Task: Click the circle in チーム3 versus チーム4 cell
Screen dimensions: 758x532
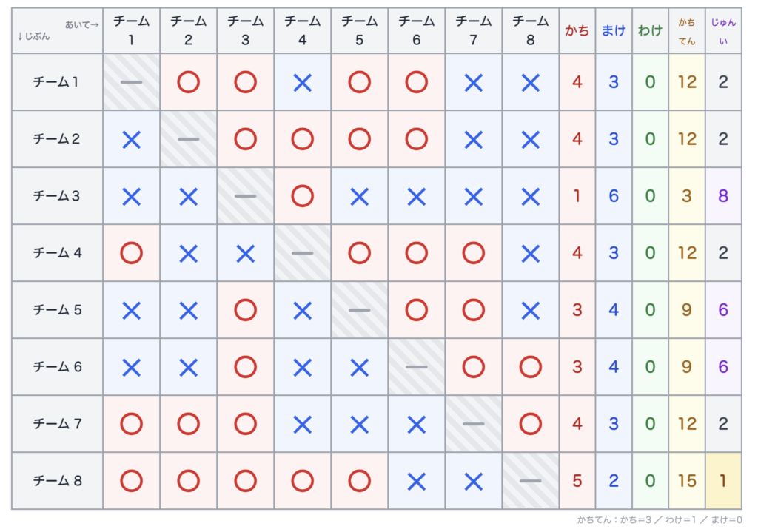Action: [302, 196]
